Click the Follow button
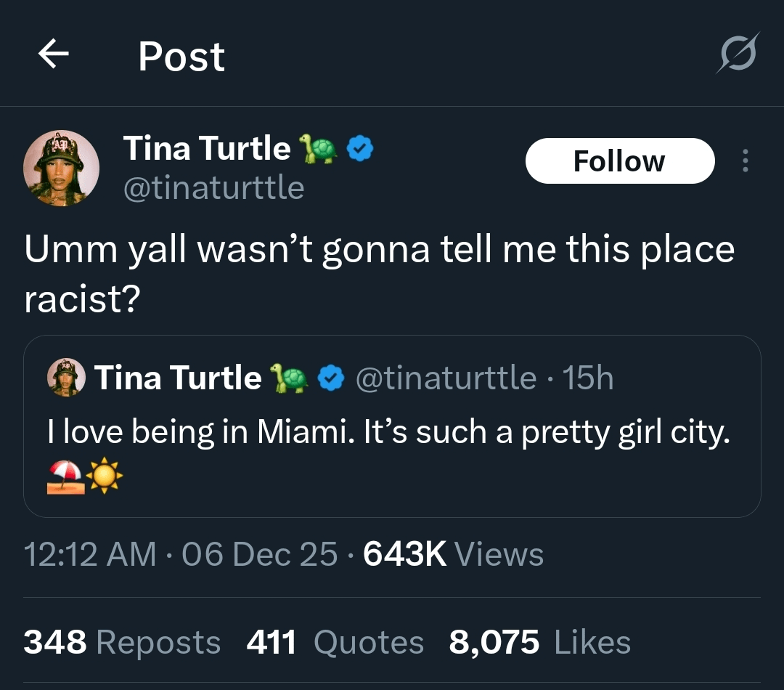Screen dimensions: 784x690 click(x=619, y=161)
